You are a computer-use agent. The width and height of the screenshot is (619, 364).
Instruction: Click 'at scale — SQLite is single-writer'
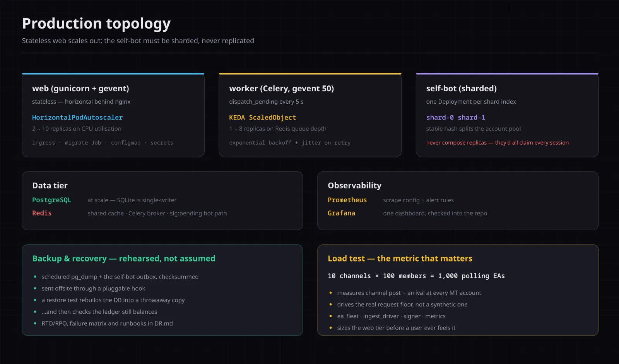point(132,200)
